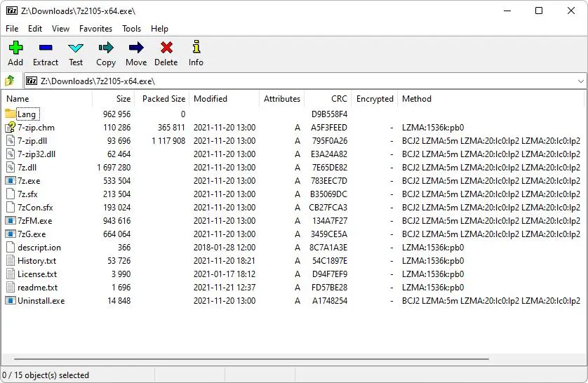Click the 7zFM.exe program icon

(10, 221)
